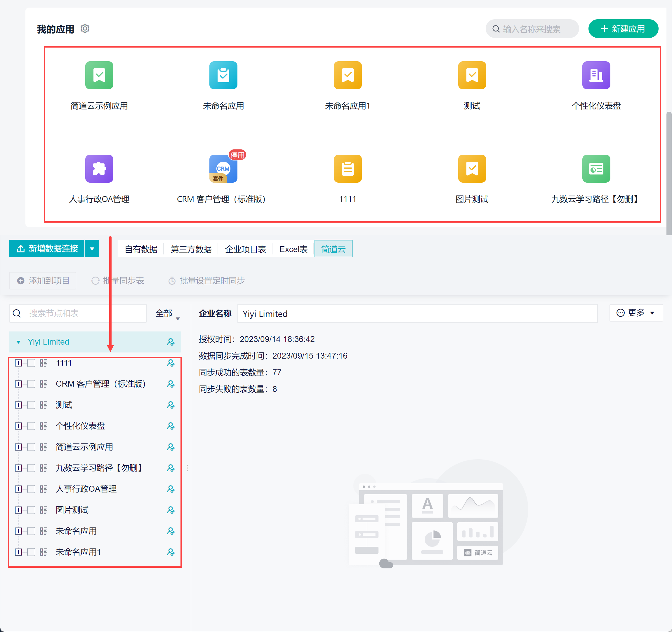Screen dimensions: 672x632
Task: Open the 1111 clipboard app icon
Action: [348, 169]
